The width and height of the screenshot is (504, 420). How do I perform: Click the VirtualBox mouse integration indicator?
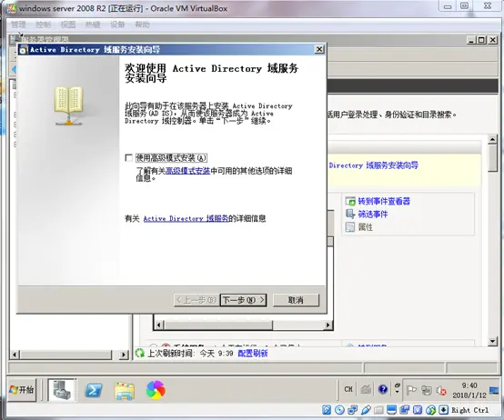click(418, 410)
